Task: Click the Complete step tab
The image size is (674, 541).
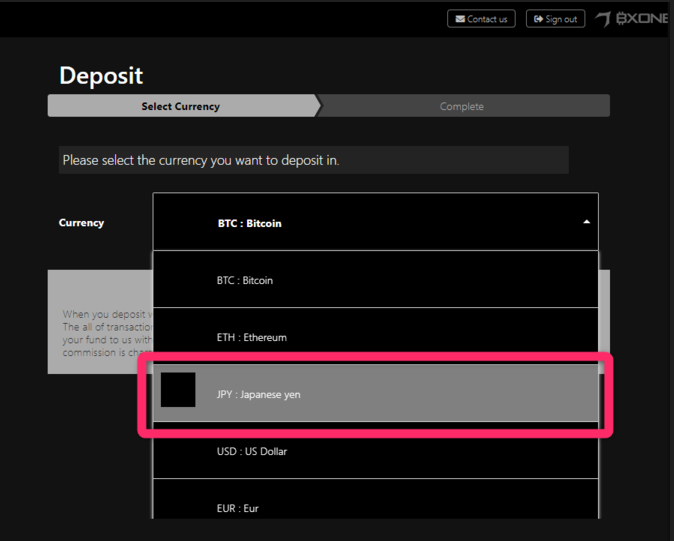Action: click(461, 106)
